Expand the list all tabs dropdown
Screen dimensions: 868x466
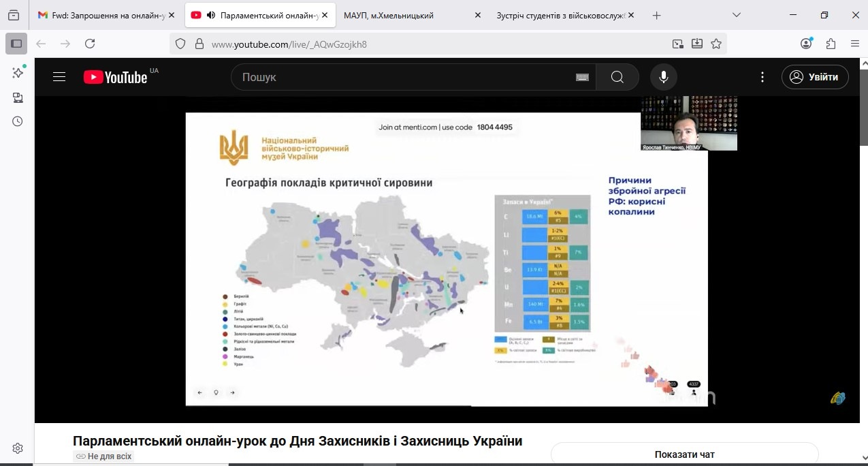click(737, 15)
